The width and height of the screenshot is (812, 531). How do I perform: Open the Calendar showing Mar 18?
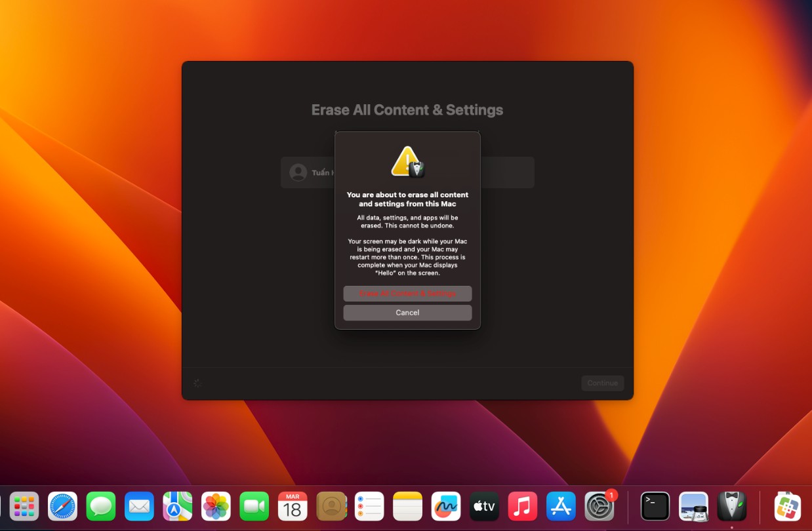[293, 506]
